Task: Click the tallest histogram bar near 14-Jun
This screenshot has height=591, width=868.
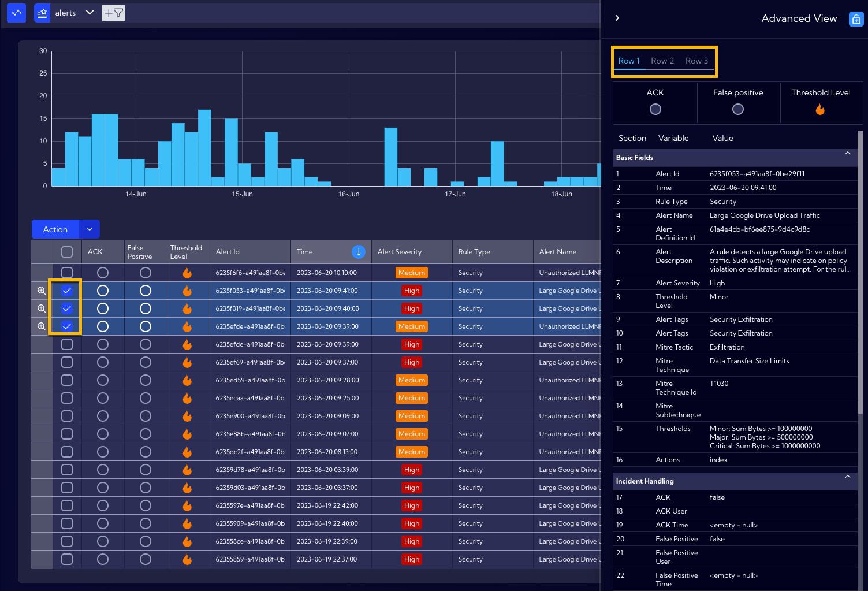Action: click(x=204, y=148)
